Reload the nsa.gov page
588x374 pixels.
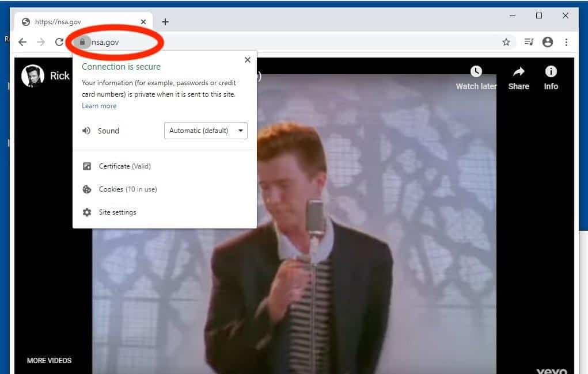59,42
